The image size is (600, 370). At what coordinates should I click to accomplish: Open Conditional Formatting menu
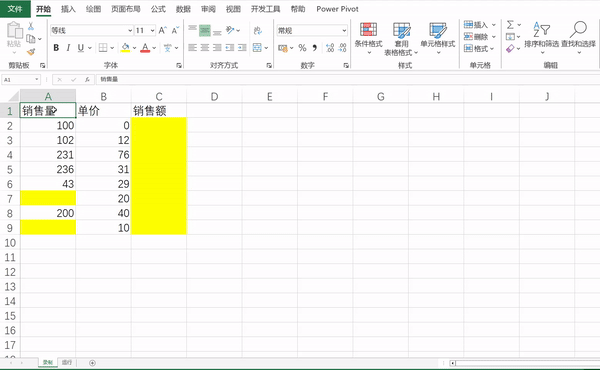click(368, 38)
